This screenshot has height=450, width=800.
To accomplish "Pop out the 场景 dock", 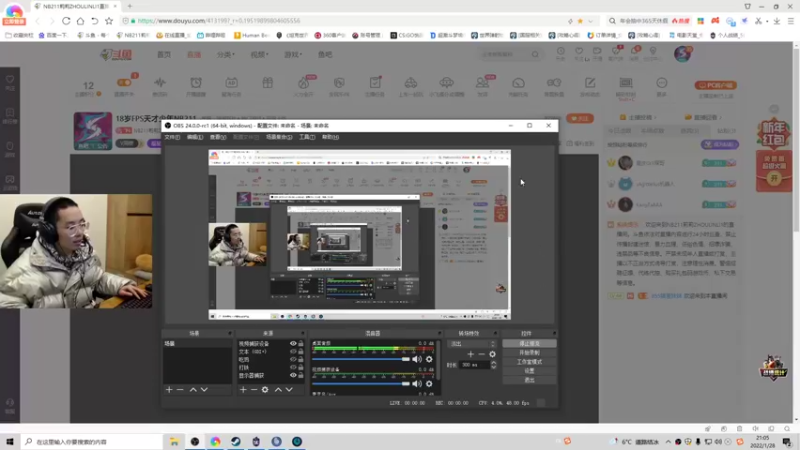I will (230, 334).
